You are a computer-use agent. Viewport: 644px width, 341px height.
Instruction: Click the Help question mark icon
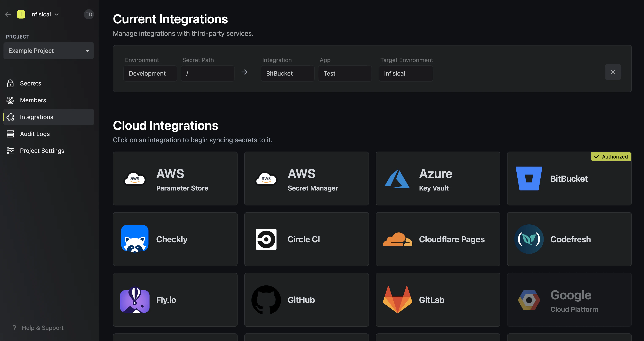click(14, 328)
